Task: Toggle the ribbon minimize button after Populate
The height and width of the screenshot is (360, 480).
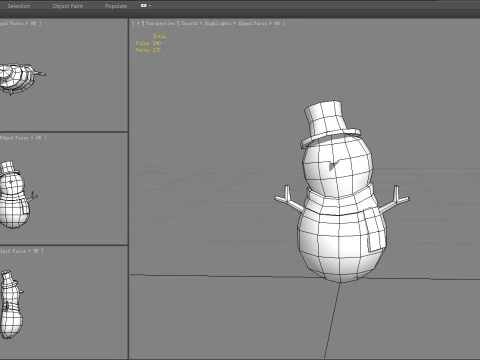Action: point(144,6)
